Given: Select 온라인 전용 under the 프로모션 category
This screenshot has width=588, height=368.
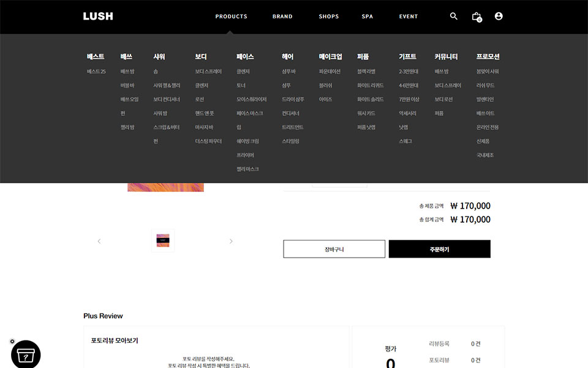Looking at the screenshot, I should [488, 128].
